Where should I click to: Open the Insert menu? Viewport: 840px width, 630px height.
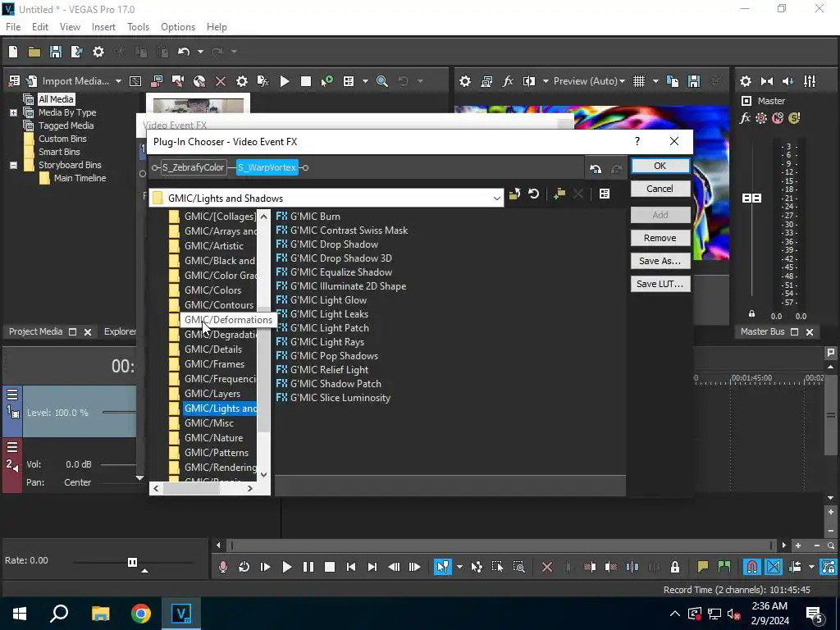click(x=103, y=27)
